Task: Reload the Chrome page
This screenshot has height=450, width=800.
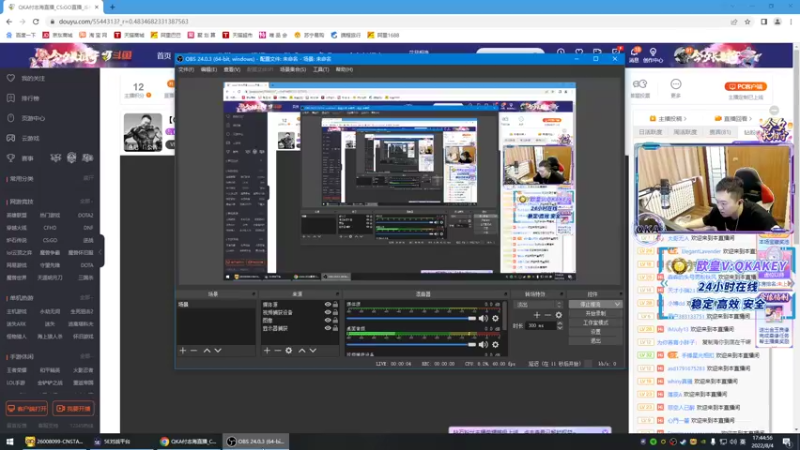Action: 36,21
